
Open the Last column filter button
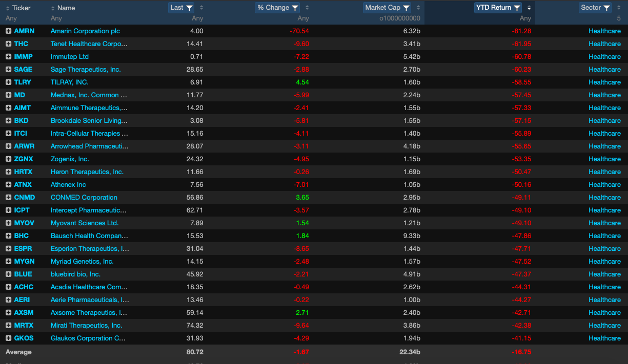click(182, 8)
